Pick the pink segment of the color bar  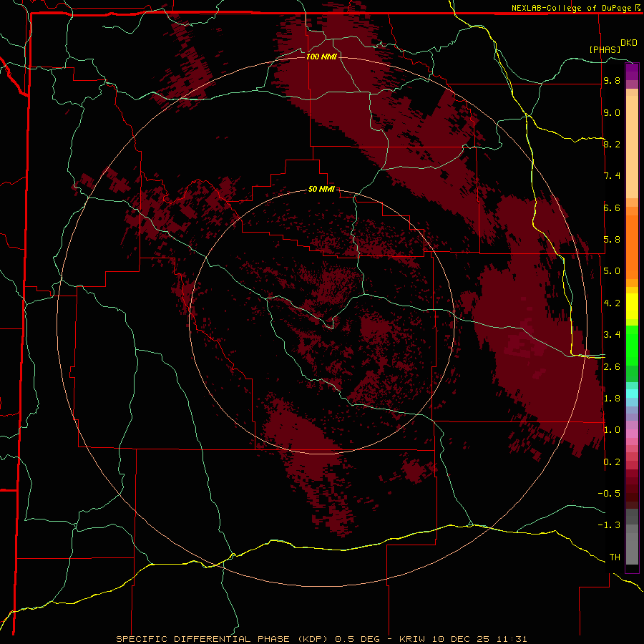[632, 434]
